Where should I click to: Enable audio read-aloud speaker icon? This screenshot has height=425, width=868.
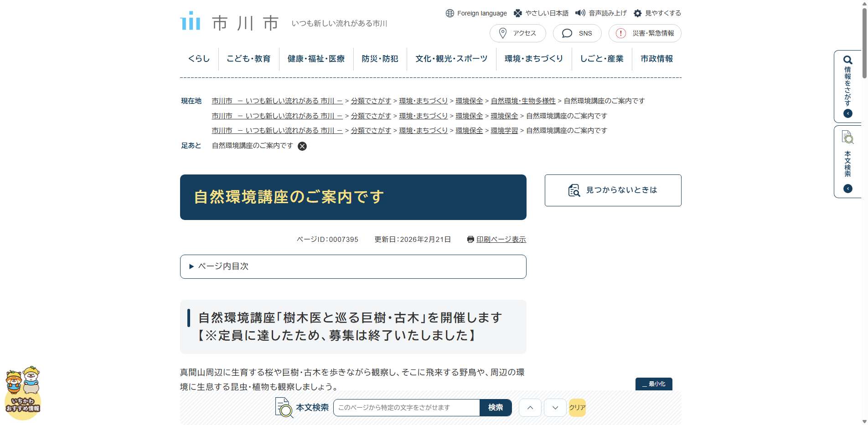[x=580, y=13]
